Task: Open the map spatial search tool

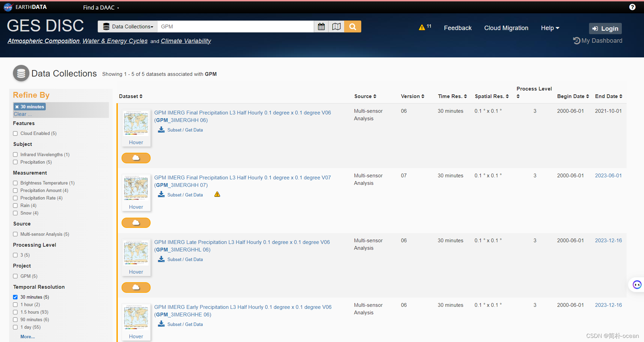Action: (x=336, y=27)
